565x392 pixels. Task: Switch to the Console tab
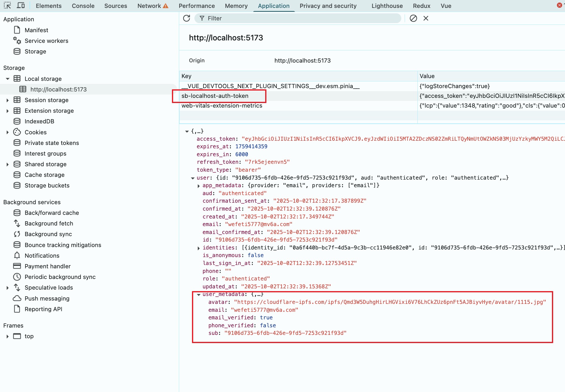(x=83, y=6)
